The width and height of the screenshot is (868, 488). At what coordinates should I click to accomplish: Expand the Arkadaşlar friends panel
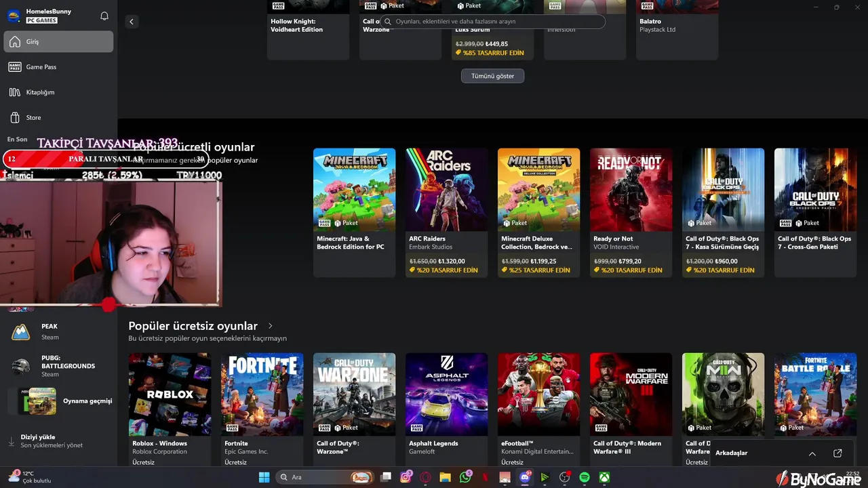pyautogui.click(x=812, y=453)
